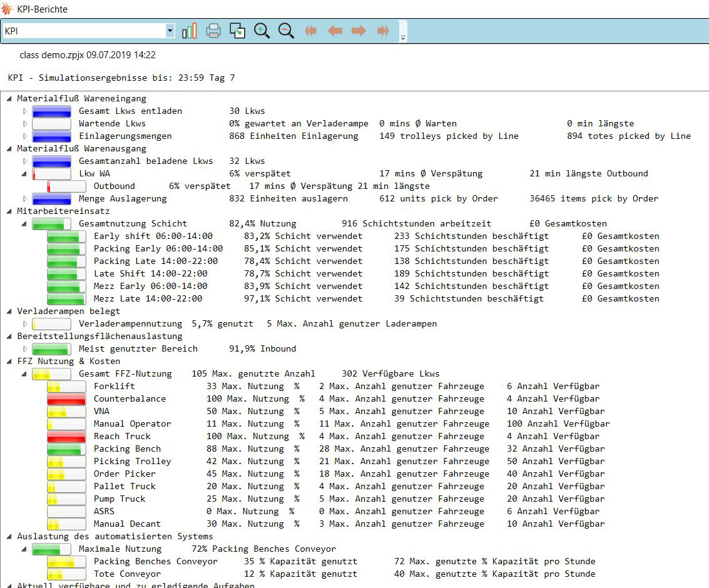Image resolution: width=709 pixels, height=588 pixels.
Task: Collapse the Materialfluß Wareneingang section
Action: point(11,99)
